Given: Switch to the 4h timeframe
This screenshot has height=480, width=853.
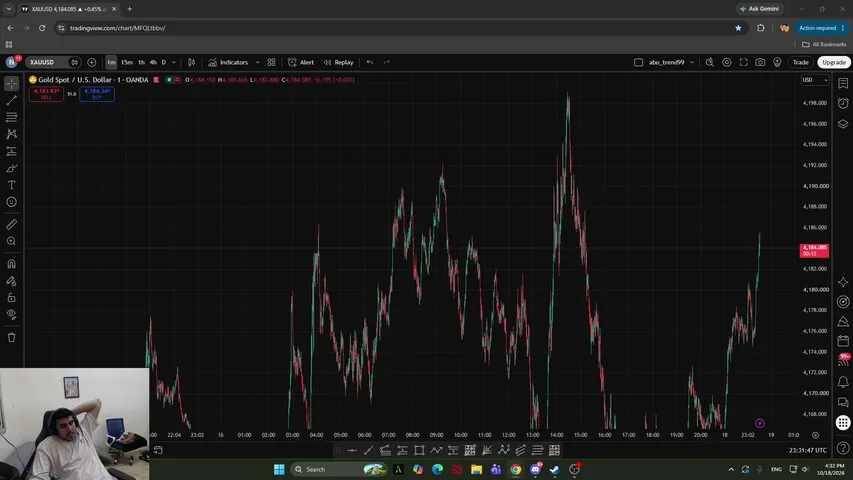Looking at the screenshot, I should [x=153, y=62].
